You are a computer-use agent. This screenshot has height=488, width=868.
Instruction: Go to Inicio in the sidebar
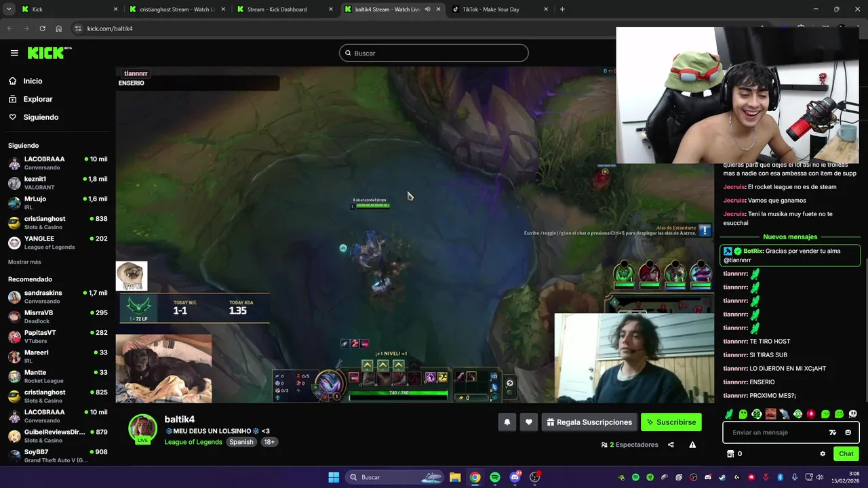(x=33, y=81)
